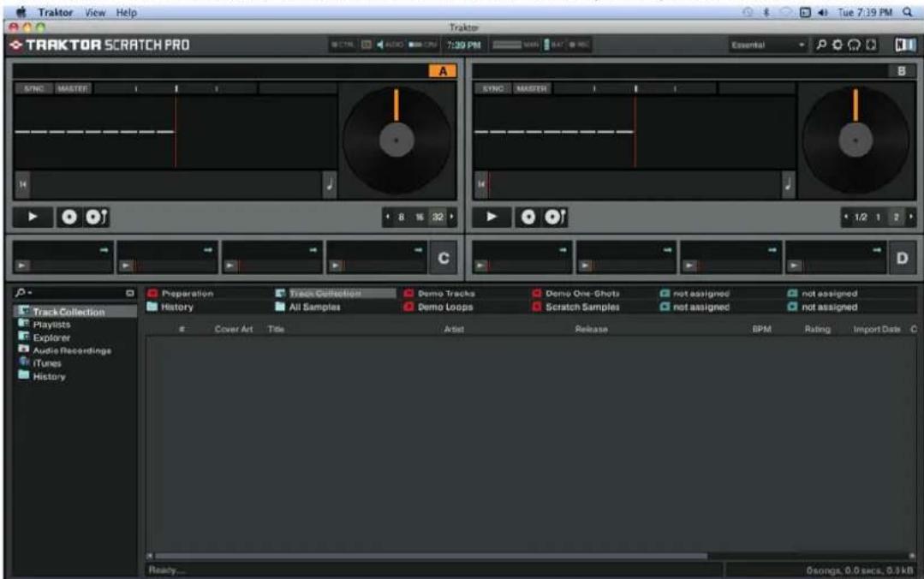This screenshot has width=924, height=579.
Task: Start playback on Deck A
Action: [33, 217]
